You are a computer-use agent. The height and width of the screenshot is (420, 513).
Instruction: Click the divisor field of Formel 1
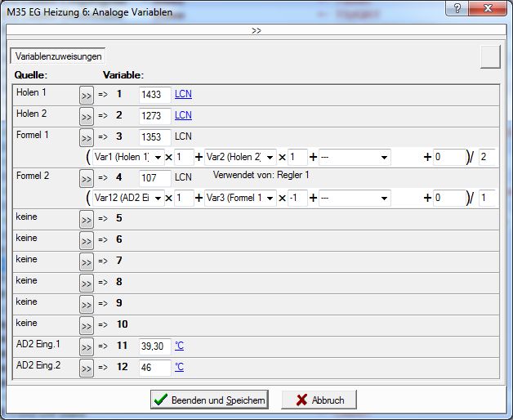click(487, 157)
